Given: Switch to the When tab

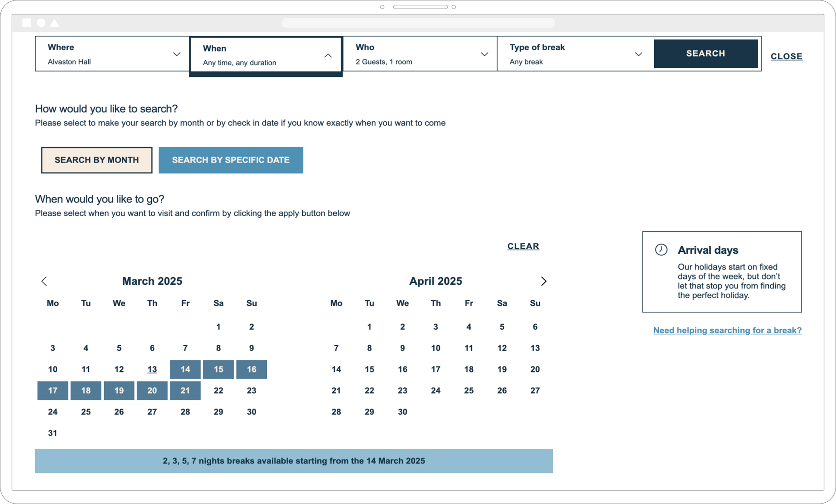Looking at the screenshot, I should 266,54.
